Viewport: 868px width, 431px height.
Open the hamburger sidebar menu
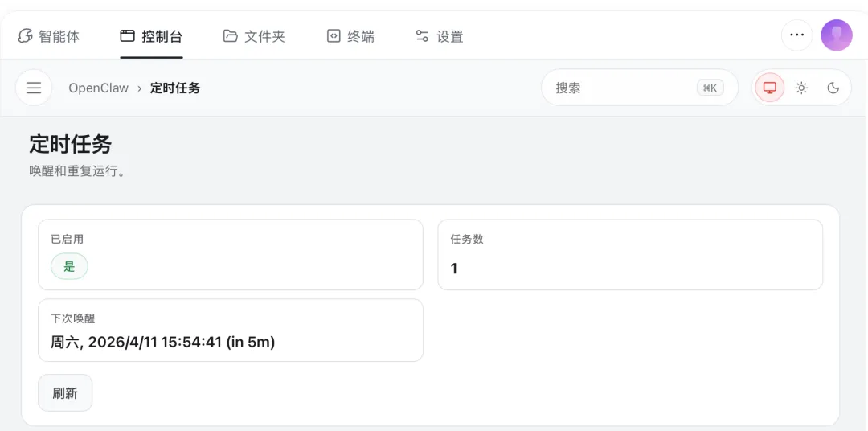(x=34, y=88)
